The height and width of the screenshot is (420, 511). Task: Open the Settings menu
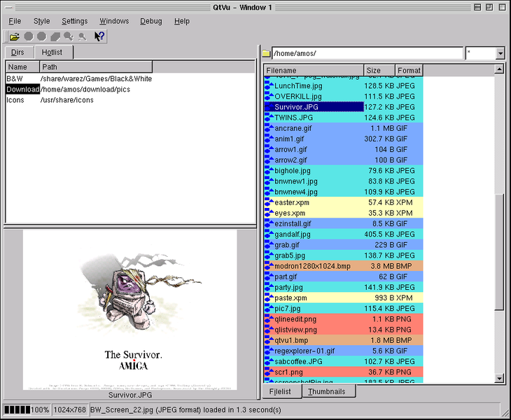[x=75, y=21]
